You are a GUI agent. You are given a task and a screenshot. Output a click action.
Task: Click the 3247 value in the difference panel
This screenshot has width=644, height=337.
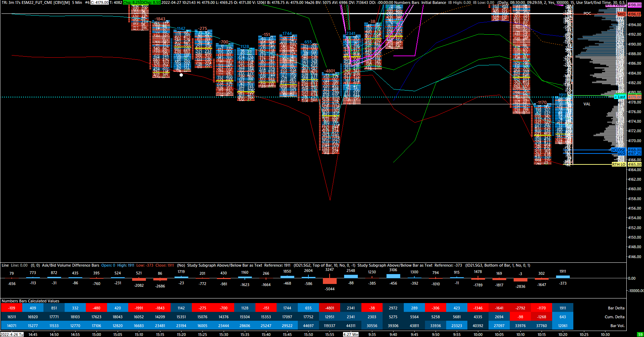(330, 269)
